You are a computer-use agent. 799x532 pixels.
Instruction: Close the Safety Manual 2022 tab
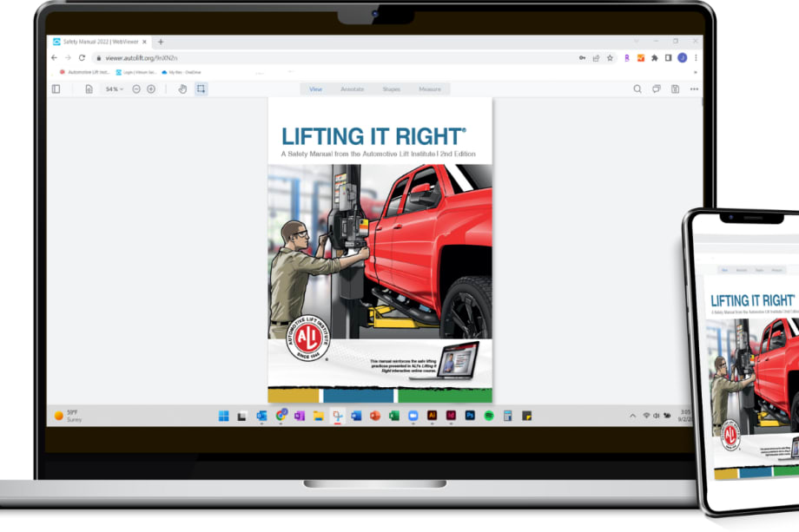point(145,42)
